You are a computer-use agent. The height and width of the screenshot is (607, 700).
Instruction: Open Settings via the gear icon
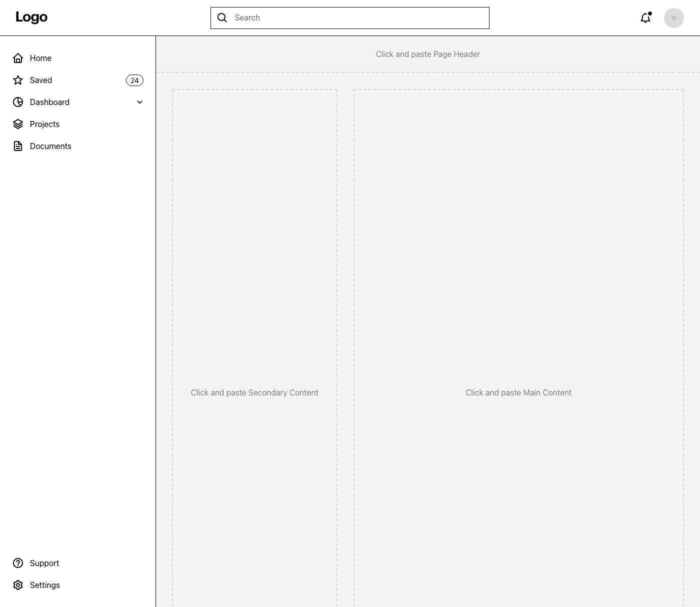pos(18,585)
